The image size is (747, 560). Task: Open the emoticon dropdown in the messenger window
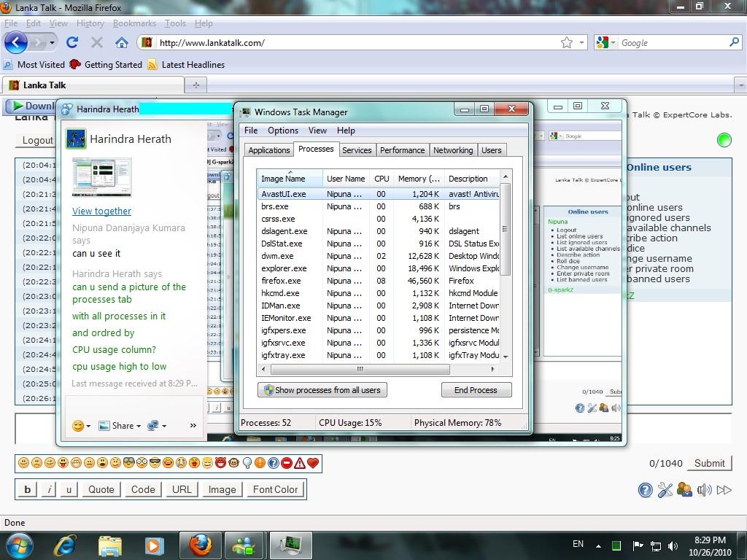click(81, 426)
